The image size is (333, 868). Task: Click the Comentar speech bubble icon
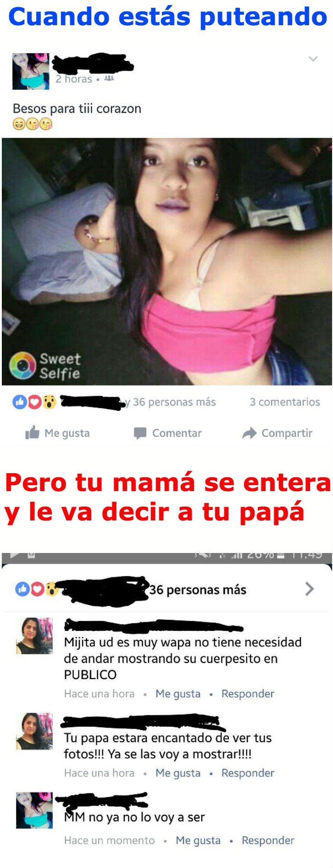click(x=140, y=433)
